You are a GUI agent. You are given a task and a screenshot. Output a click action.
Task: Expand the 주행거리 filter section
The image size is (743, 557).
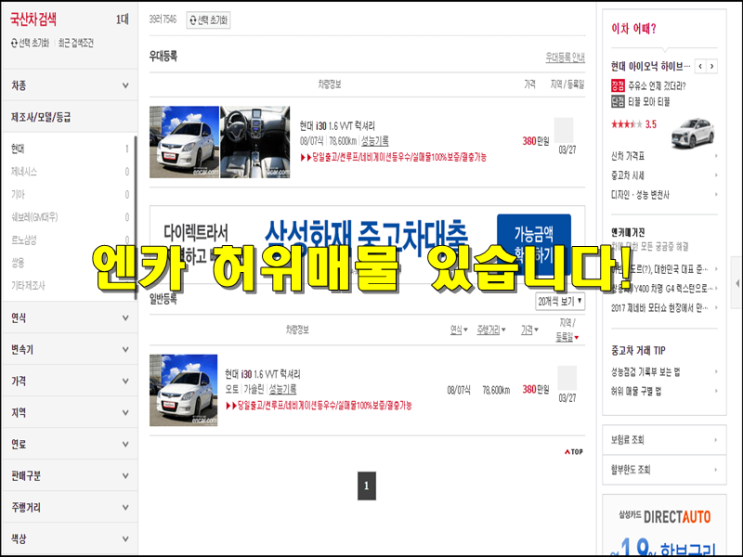70,507
